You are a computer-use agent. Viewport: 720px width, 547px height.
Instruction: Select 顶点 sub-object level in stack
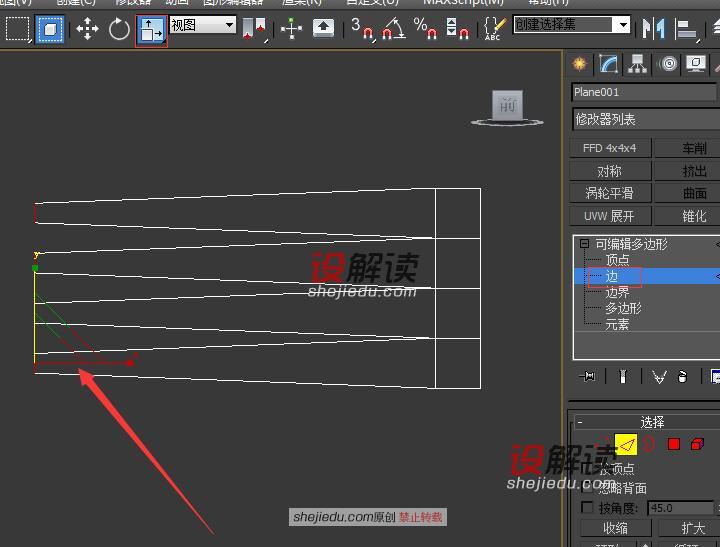(x=617, y=260)
